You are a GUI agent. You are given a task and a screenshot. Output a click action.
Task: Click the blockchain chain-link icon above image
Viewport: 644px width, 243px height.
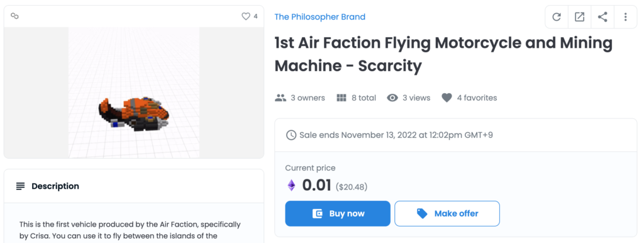(15, 16)
